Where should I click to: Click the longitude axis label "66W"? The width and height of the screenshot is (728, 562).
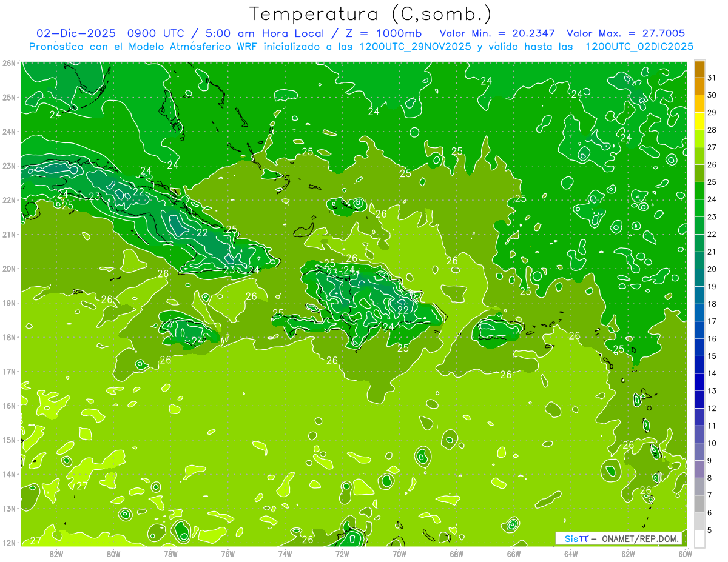pos(513,554)
